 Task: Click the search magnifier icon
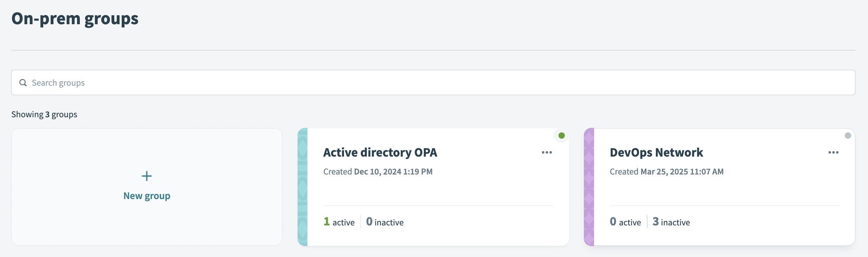coord(23,83)
